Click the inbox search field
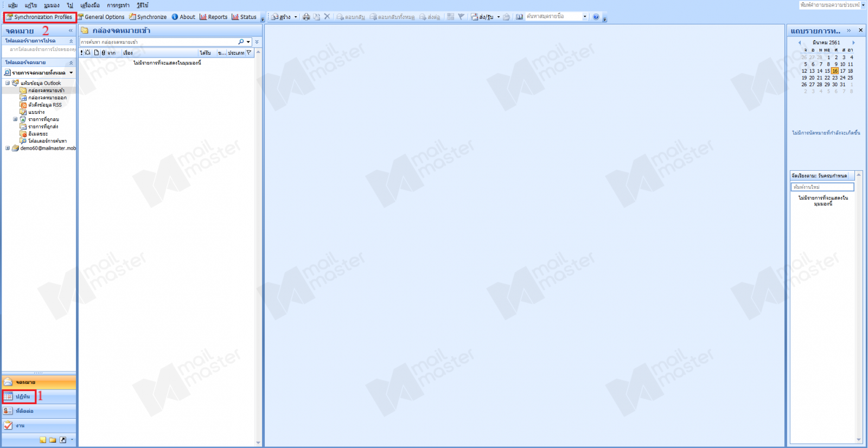This screenshot has height=448, width=868. pos(157,42)
